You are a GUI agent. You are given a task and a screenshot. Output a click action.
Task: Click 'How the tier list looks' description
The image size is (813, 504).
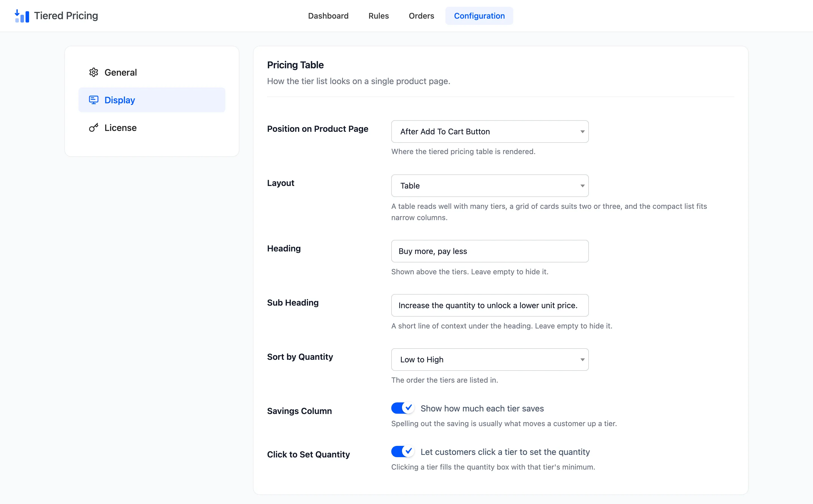coord(359,81)
